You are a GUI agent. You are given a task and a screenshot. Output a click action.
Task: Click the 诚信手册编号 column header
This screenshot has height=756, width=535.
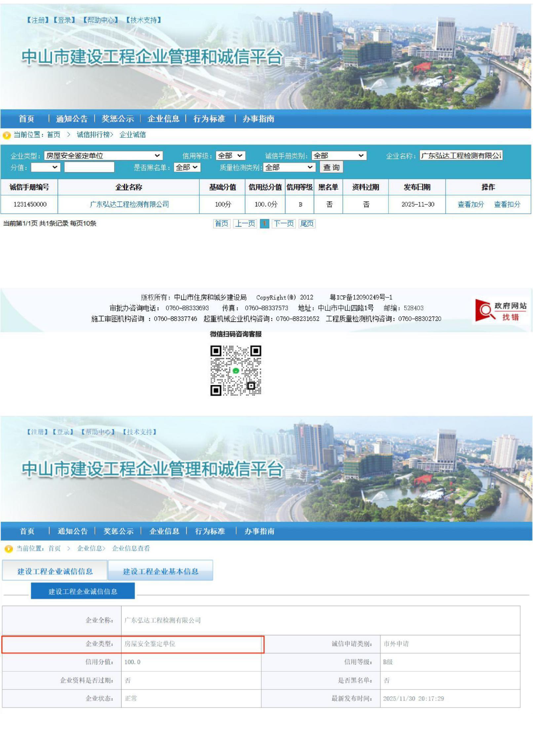(x=29, y=187)
